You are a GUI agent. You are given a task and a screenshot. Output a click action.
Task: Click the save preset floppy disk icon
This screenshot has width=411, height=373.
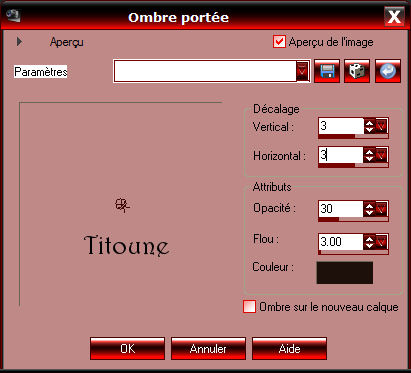pyautogui.click(x=327, y=71)
